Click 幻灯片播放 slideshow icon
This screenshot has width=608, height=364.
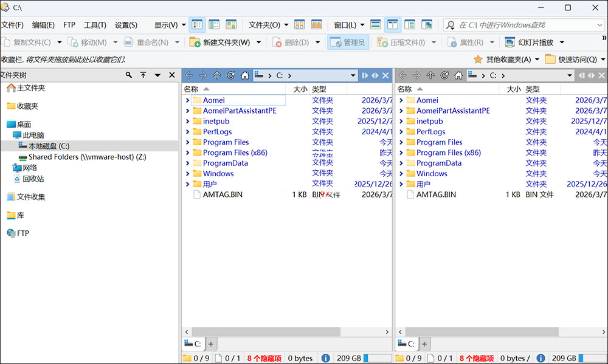click(x=510, y=43)
